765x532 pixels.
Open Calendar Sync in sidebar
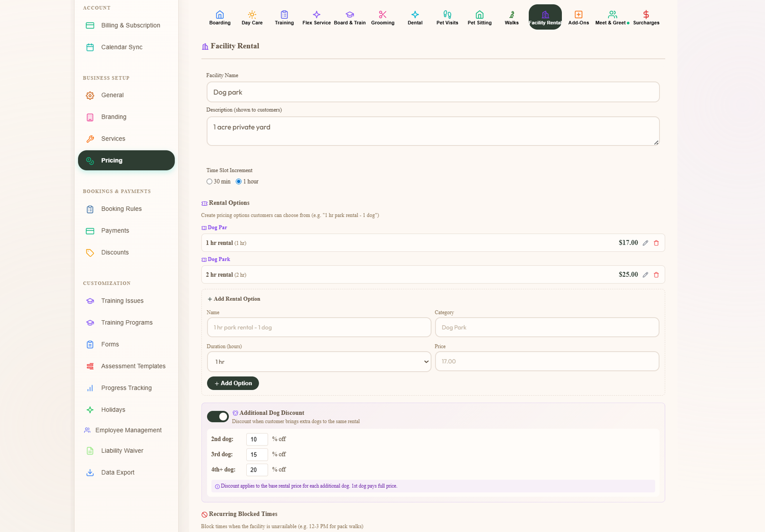126,47
